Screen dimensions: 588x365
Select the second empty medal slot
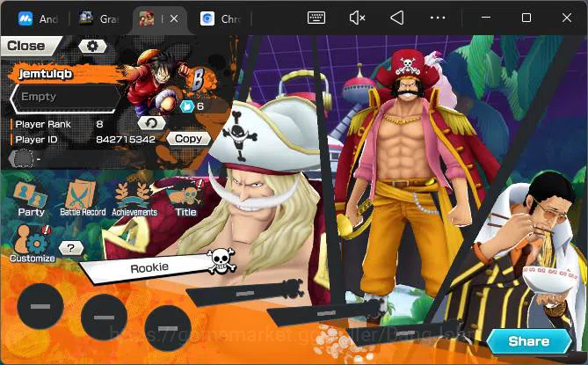point(104,318)
